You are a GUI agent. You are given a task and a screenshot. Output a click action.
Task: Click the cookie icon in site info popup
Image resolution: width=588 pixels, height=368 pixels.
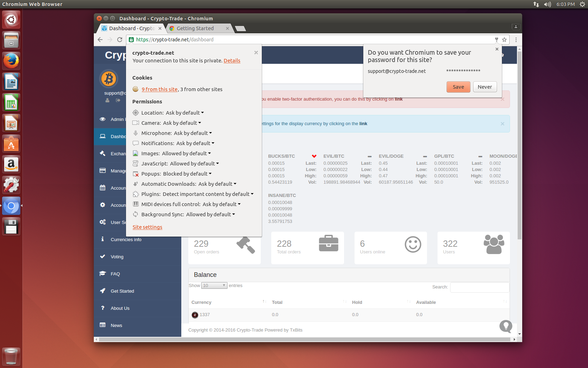pos(135,89)
